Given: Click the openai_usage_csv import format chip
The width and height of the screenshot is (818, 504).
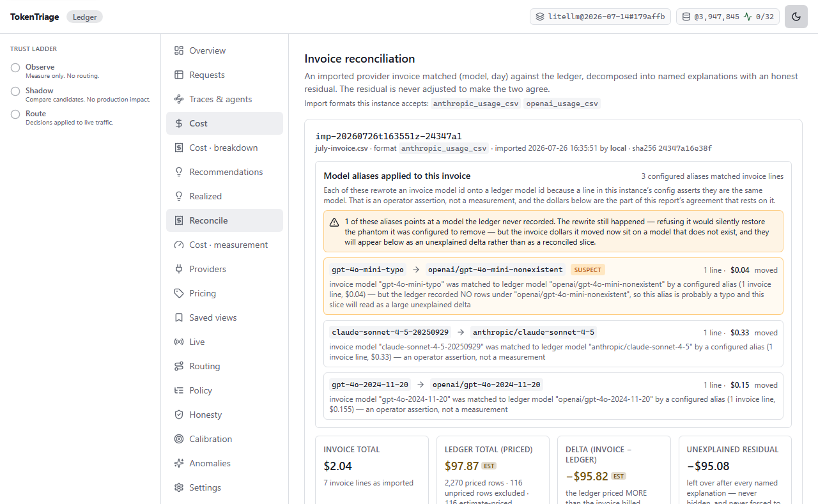Looking at the screenshot, I should (562, 103).
